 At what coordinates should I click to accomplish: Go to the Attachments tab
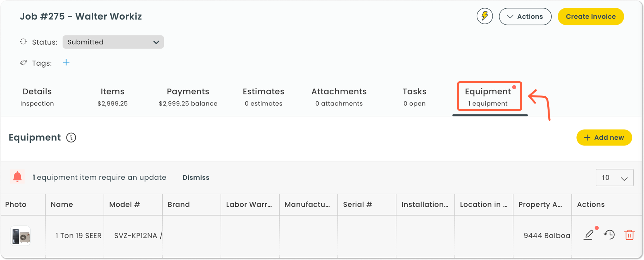tap(339, 97)
